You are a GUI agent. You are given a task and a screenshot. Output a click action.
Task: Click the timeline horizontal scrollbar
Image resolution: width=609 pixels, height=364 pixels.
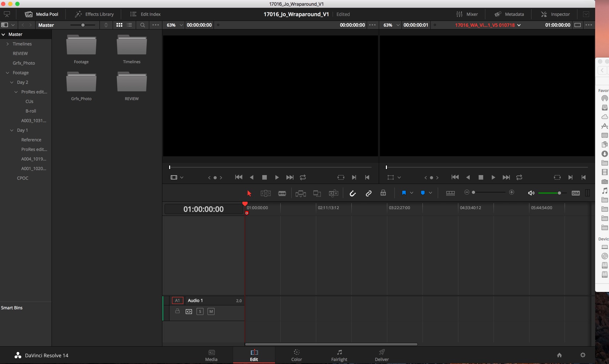pyautogui.click(x=331, y=344)
